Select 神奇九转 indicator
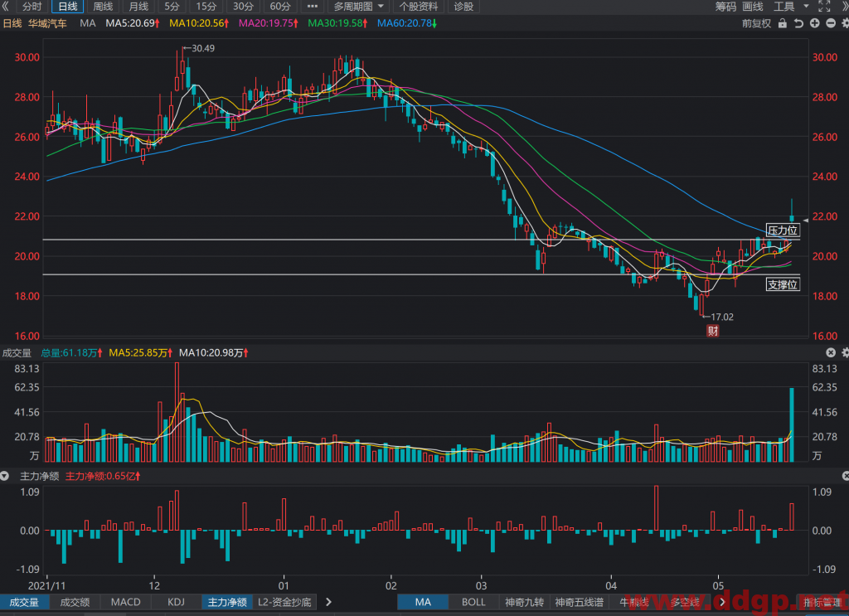 (x=524, y=602)
